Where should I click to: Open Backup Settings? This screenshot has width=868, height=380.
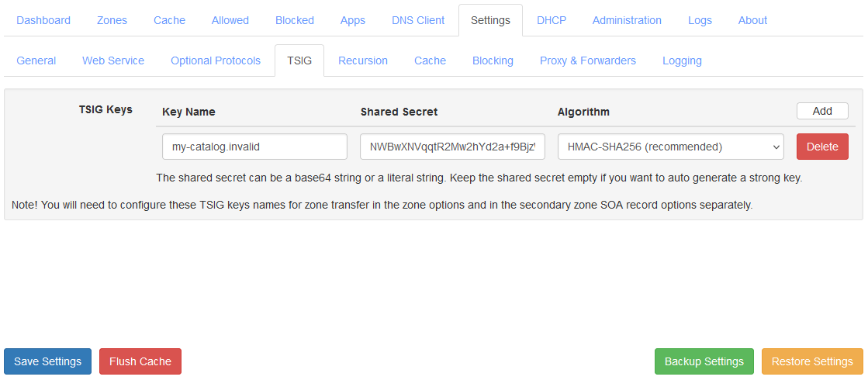coord(704,361)
